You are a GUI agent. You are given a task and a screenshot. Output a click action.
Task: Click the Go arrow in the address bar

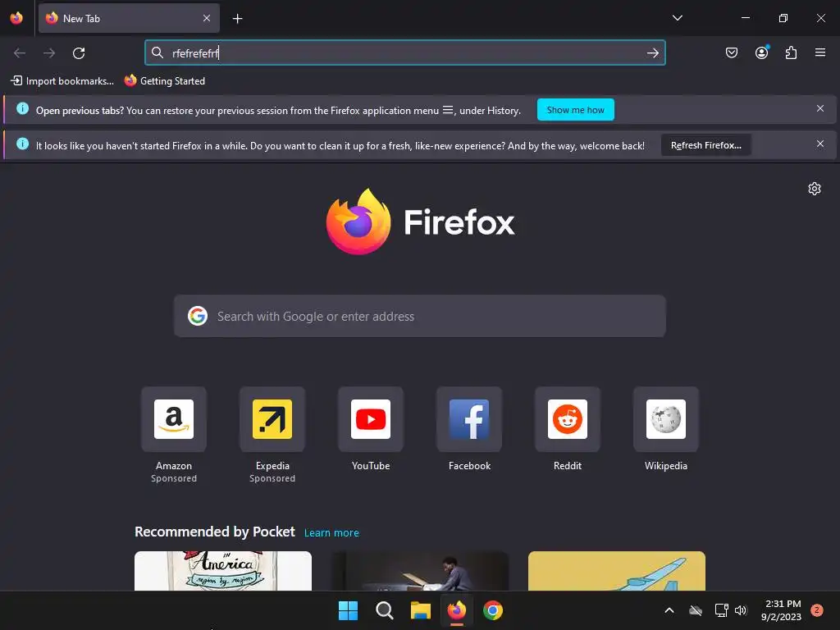pos(652,52)
